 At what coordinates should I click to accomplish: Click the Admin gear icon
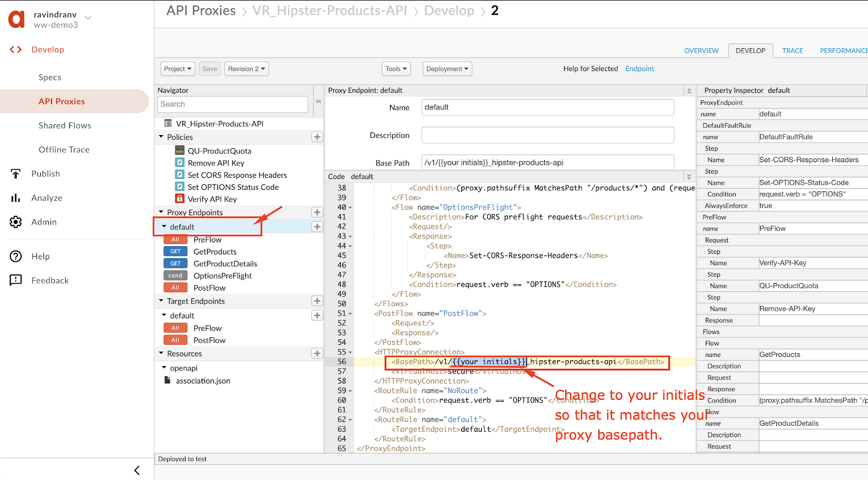[16, 222]
